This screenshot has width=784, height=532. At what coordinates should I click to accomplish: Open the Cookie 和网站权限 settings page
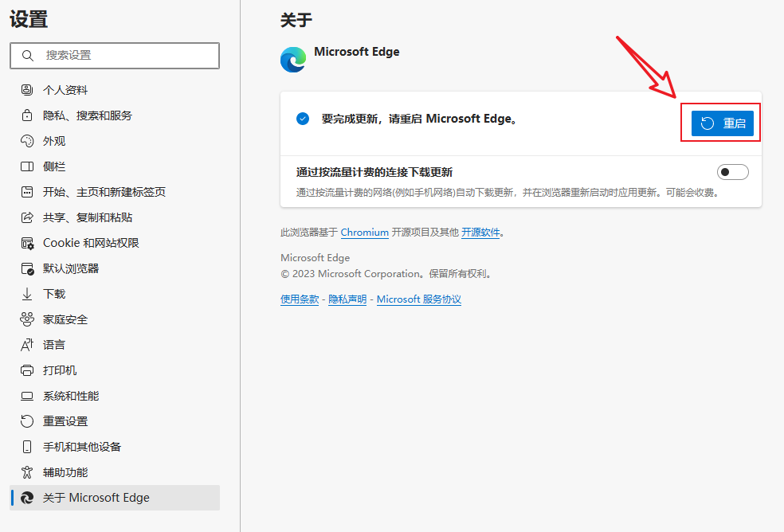(x=91, y=243)
